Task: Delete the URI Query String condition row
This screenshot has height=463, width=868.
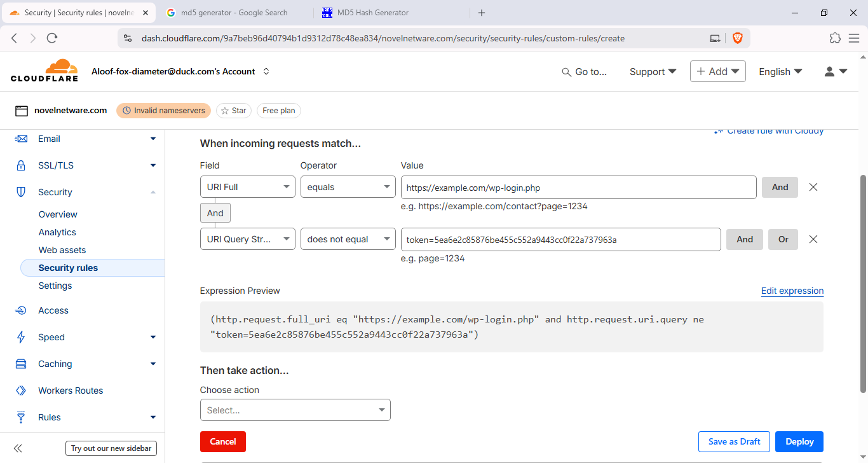Action: tap(813, 239)
